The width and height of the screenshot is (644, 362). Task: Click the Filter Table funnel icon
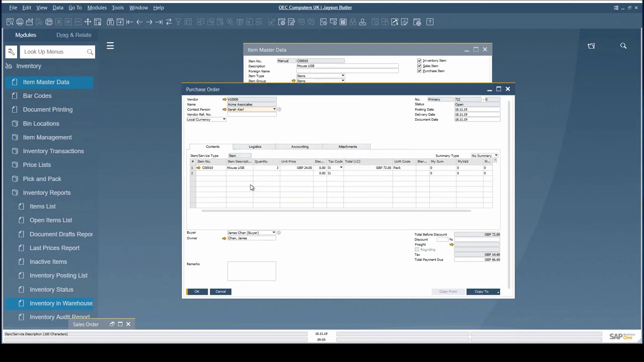coord(178,22)
